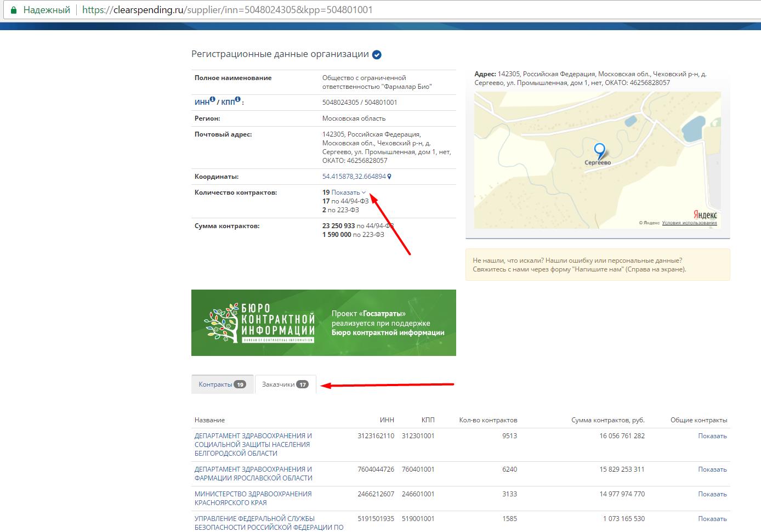Click the КПП value 760401001
761x532 pixels.
pyautogui.click(x=418, y=469)
